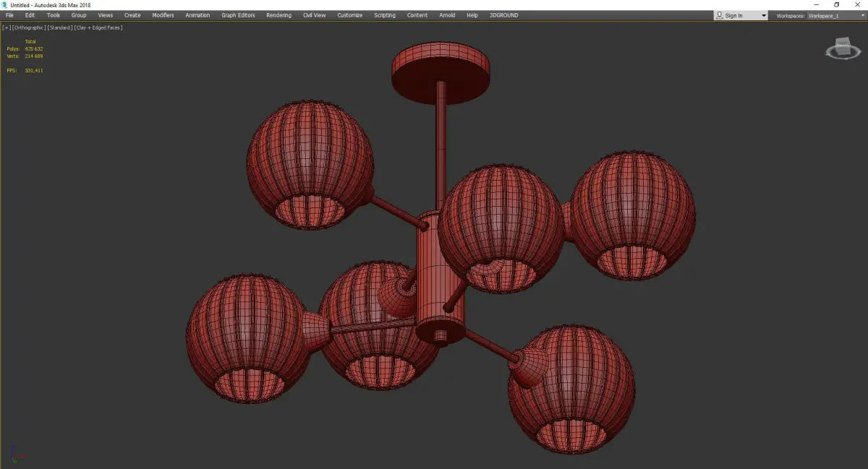The image size is (868, 469).
Task: Open the Animation menu
Action: coord(197,15)
